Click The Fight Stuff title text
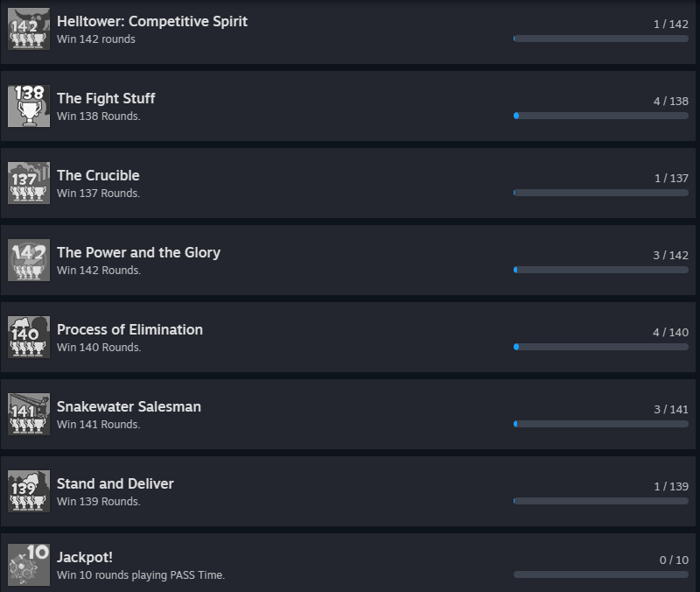 point(106,98)
